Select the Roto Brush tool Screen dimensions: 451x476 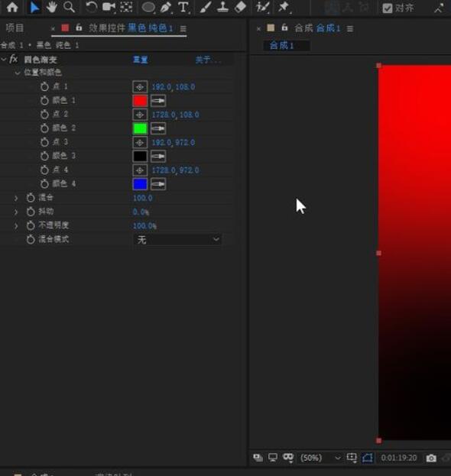click(x=262, y=7)
